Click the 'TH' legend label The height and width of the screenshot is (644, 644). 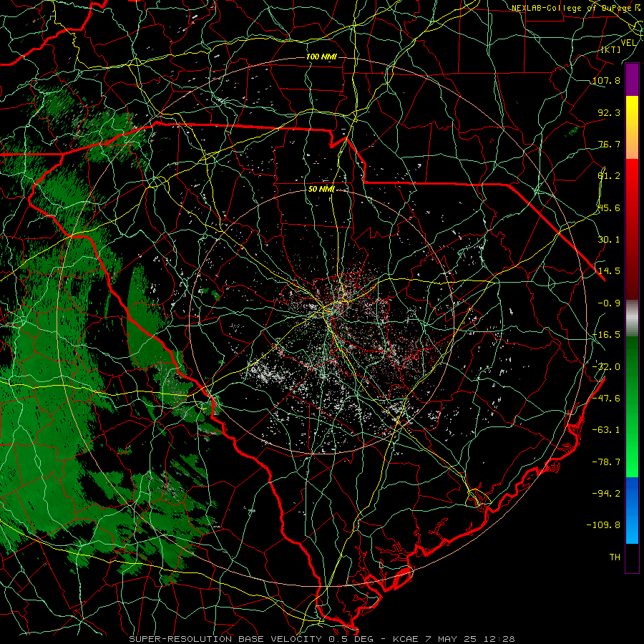tap(615, 557)
